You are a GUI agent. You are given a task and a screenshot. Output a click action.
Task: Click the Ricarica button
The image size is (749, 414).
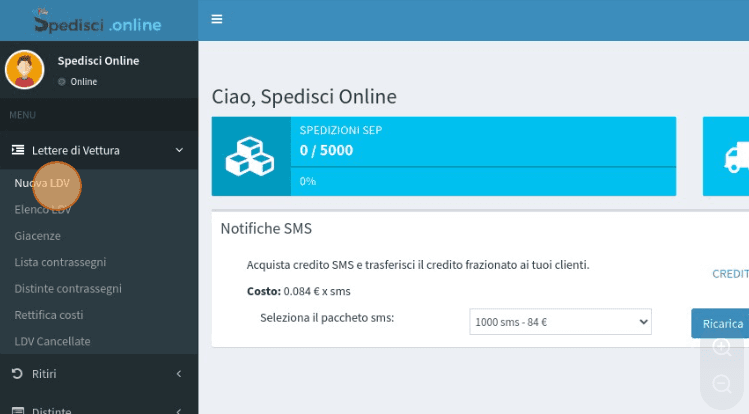click(x=720, y=323)
